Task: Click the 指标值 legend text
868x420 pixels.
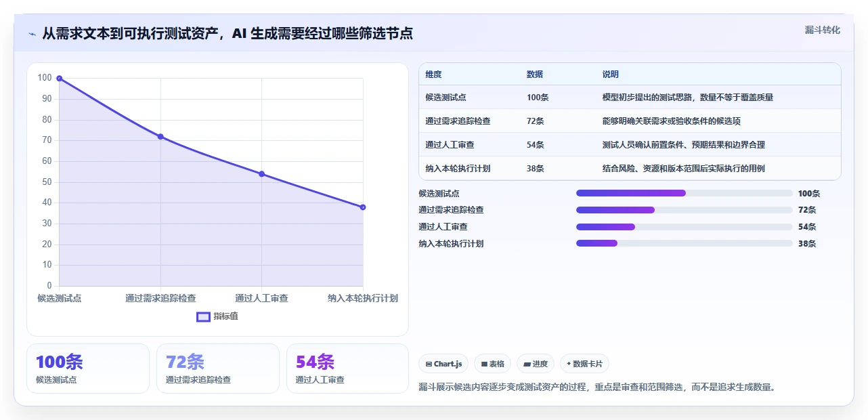Action: tap(226, 316)
